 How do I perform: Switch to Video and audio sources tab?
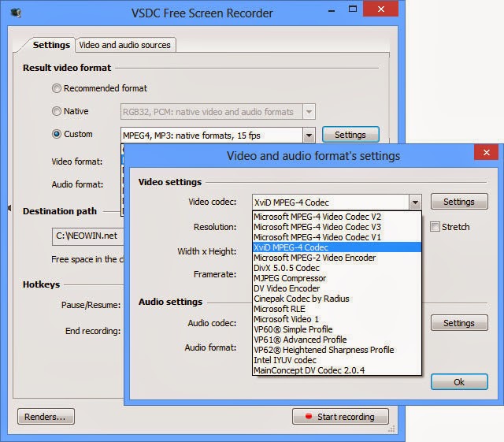point(125,45)
